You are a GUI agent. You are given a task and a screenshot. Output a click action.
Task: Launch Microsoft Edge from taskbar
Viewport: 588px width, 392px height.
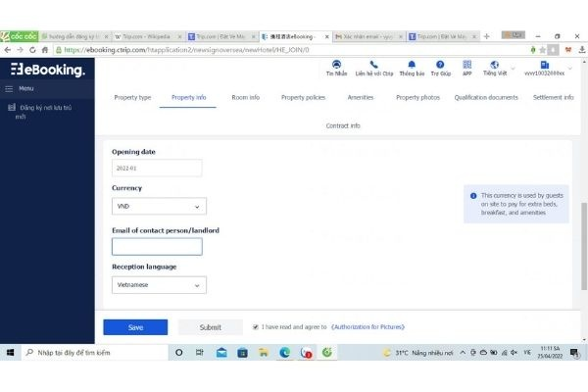point(284,353)
